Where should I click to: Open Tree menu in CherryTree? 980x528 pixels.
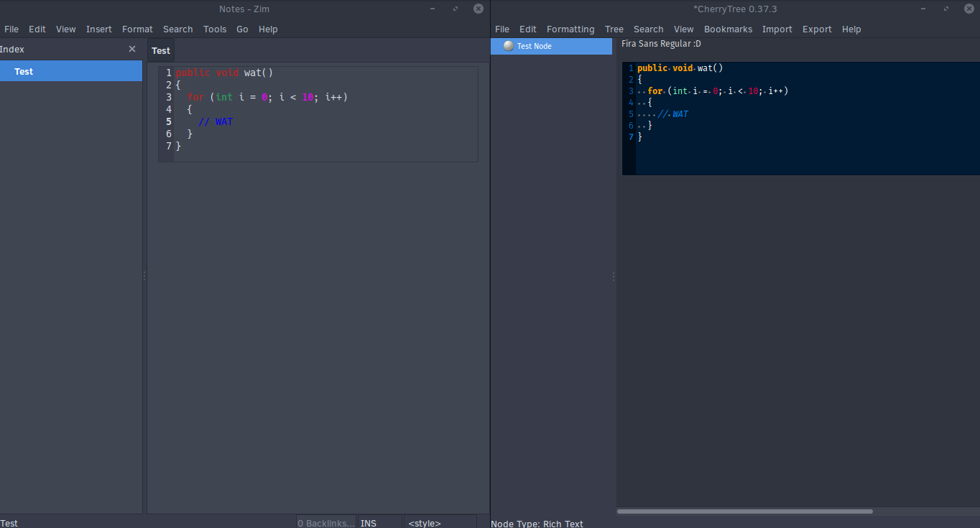point(614,29)
